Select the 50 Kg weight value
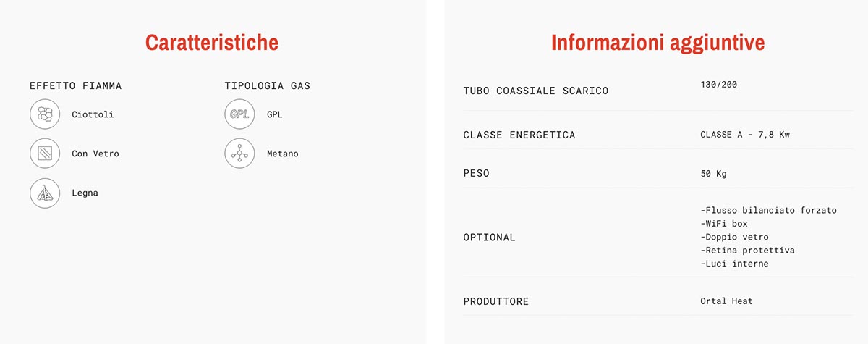868x344 pixels. click(x=713, y=174)
